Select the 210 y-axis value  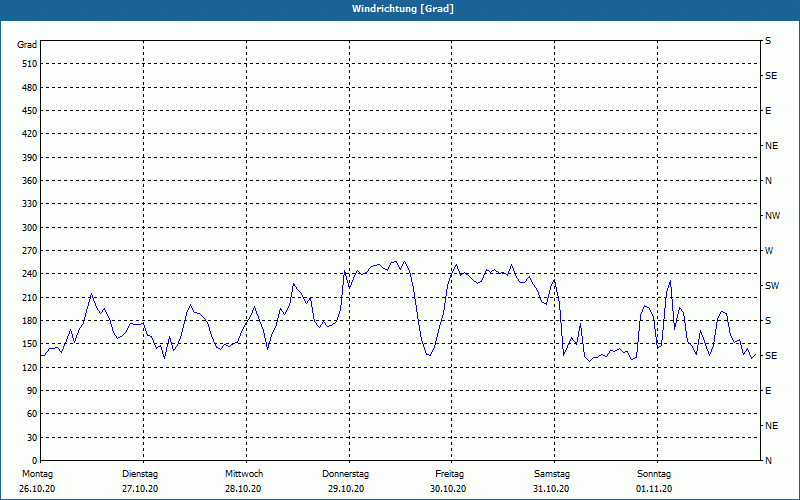pyautogui.click(x=29, y=297)
